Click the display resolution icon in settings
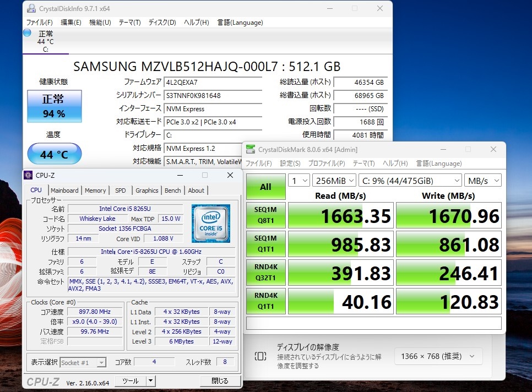This screenshot has width=532, height=392. point(260,356)
